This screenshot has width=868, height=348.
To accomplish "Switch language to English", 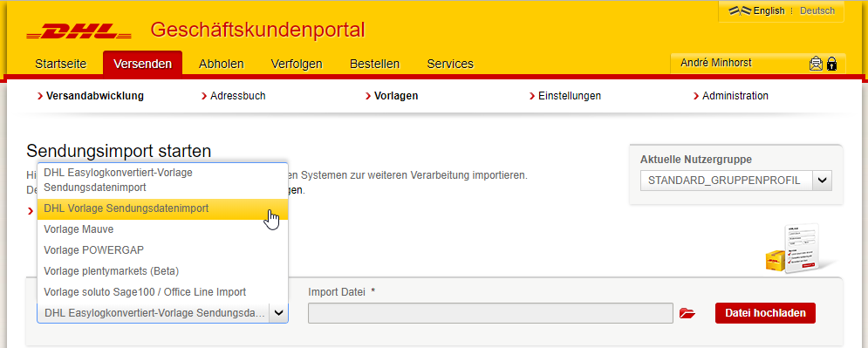I will (x=769, y=10).
